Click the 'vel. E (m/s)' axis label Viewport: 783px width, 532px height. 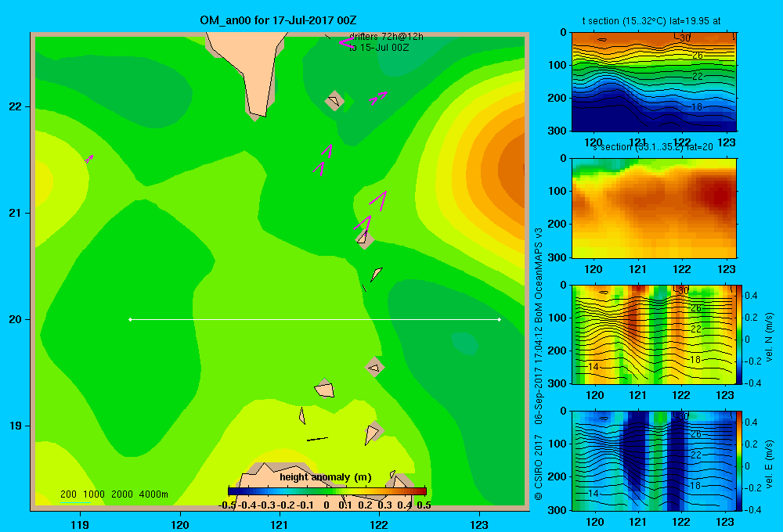pyautogui.click(x=769, y=464)
